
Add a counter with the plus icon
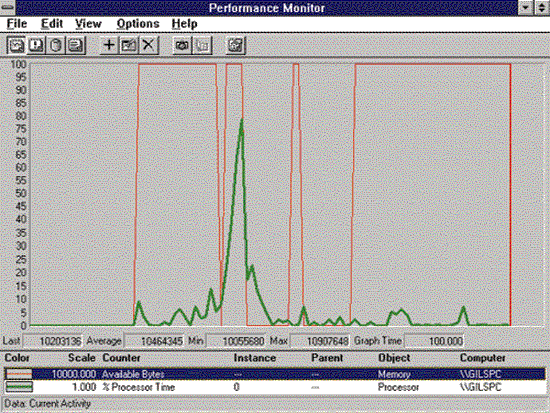(x=109, y=45)
